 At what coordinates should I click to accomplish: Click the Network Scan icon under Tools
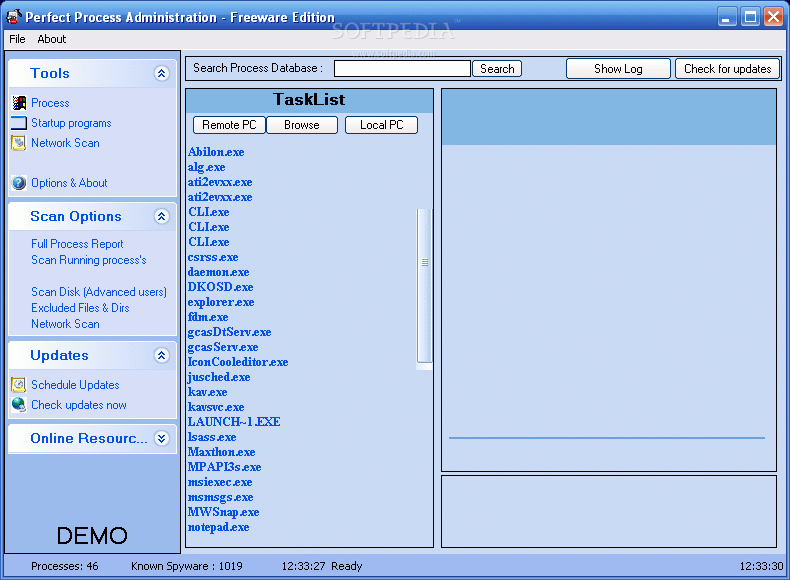(x=19, y=143)
